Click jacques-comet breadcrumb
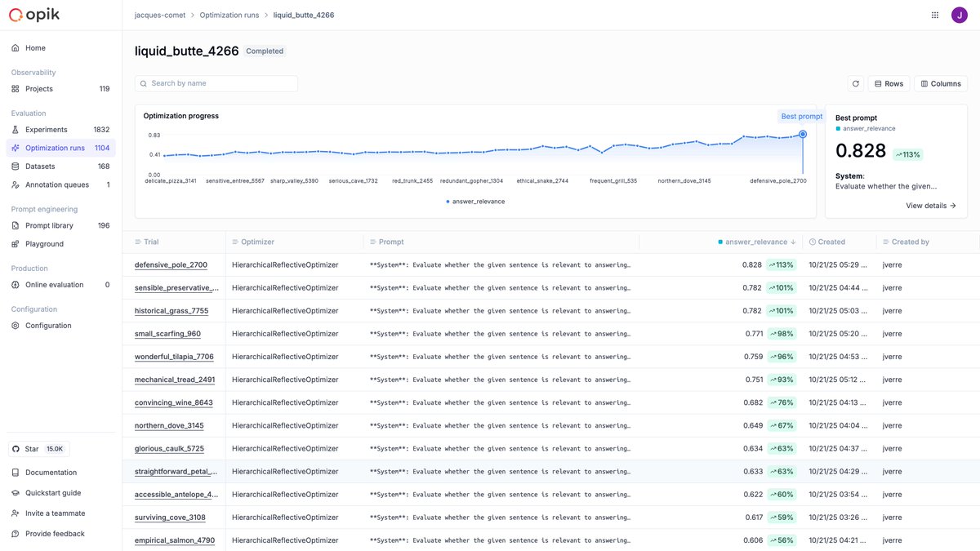 [158, 15]
